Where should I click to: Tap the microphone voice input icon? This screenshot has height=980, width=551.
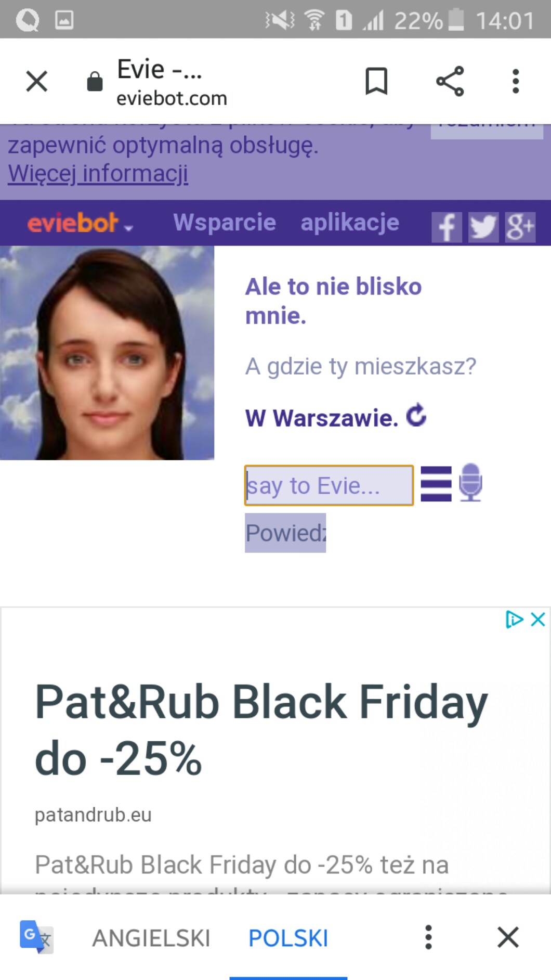[470, 483]
